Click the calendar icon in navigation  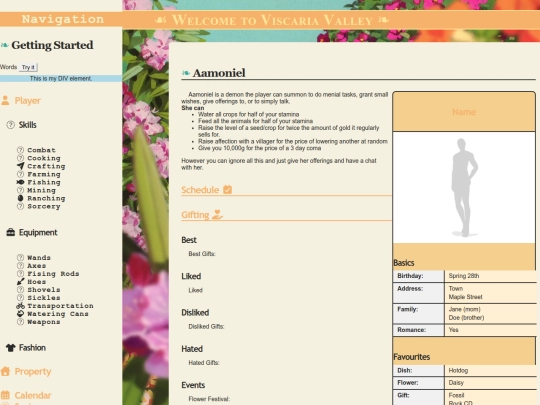pos(5,395)
